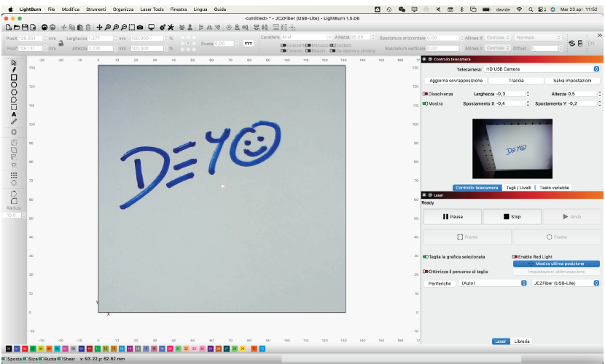Click the Stop button

pos(512,216)
